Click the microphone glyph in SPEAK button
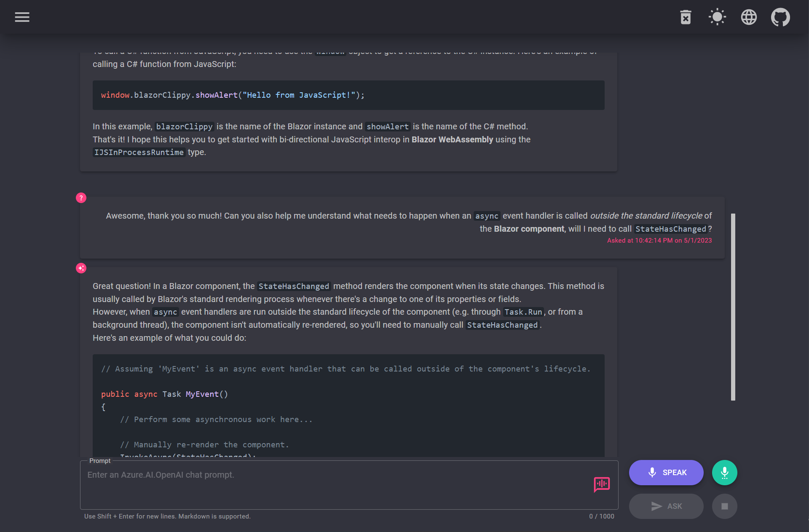Screen dimensions: 809x532 [x=652, y=473]
